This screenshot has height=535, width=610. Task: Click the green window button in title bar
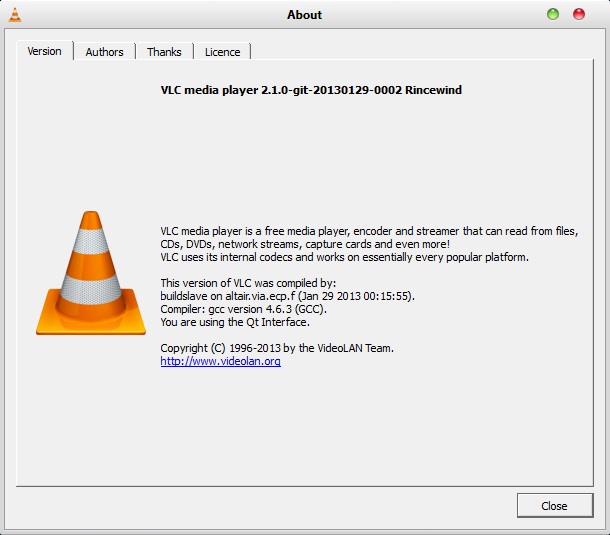(553, 14)
